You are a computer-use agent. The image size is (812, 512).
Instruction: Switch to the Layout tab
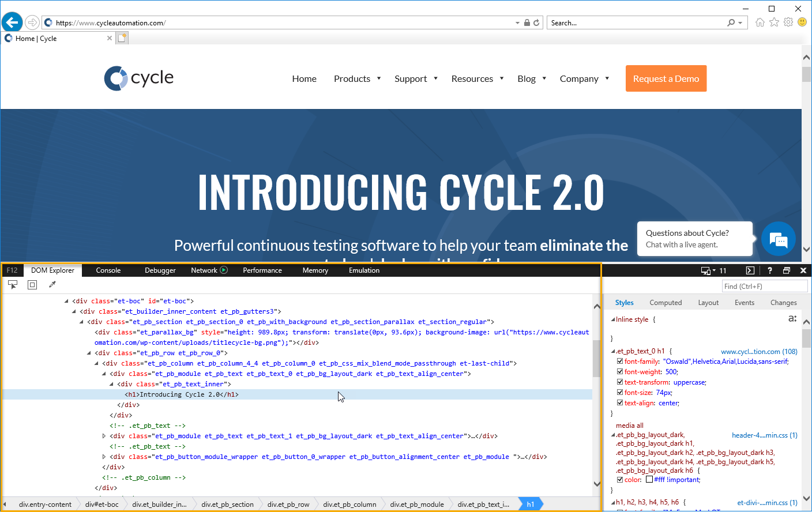coord(708,303)
